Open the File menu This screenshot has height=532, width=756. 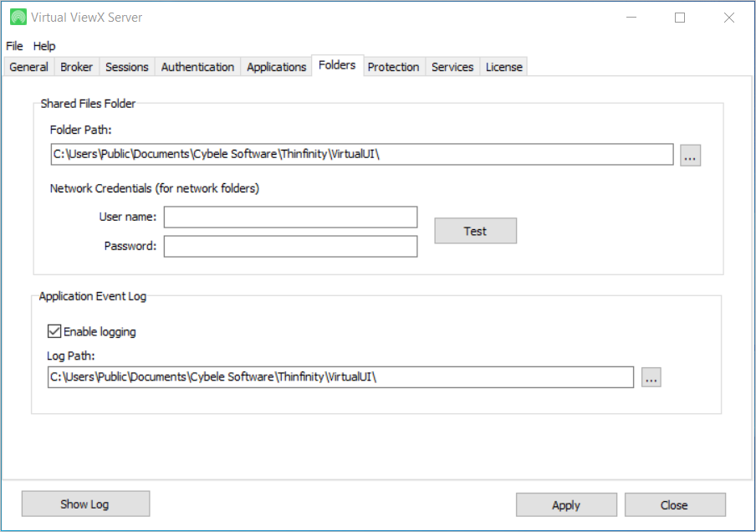click(x=14, y=46)
